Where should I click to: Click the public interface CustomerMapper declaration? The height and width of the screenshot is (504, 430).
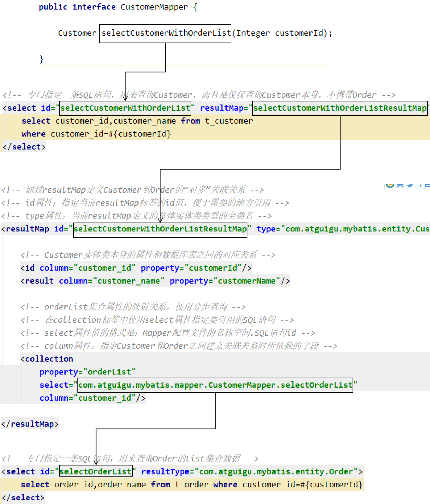(118, 7)
